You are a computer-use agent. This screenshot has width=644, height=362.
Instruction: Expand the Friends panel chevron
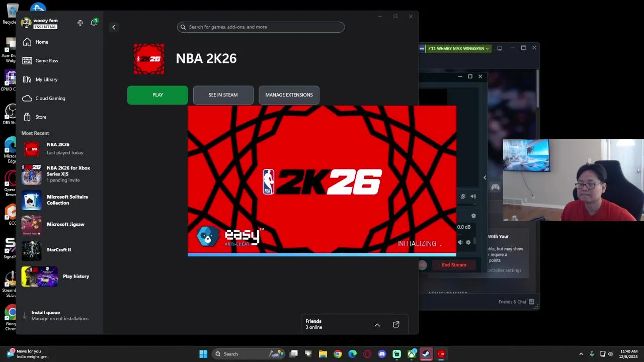coord(377,325)
